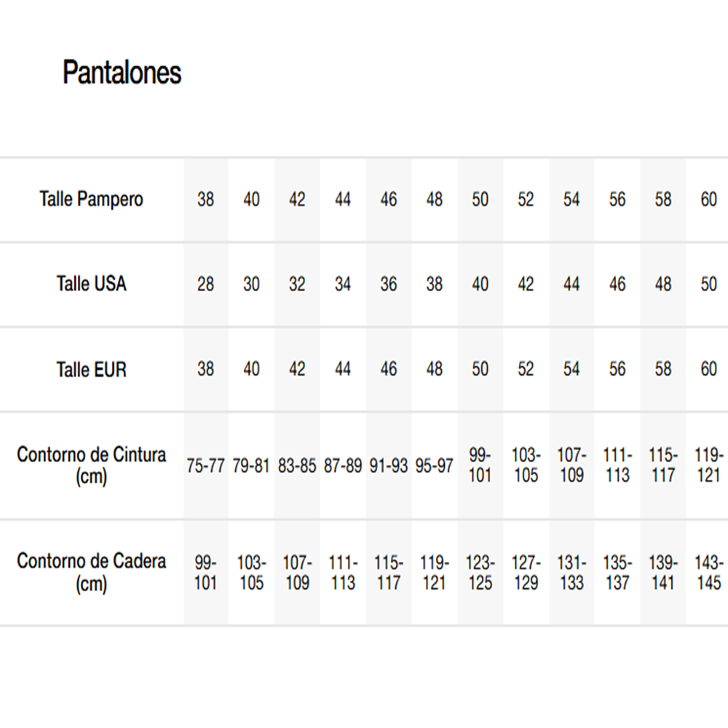Select the Contorno de Cadera (cm) label

[92, 572]
